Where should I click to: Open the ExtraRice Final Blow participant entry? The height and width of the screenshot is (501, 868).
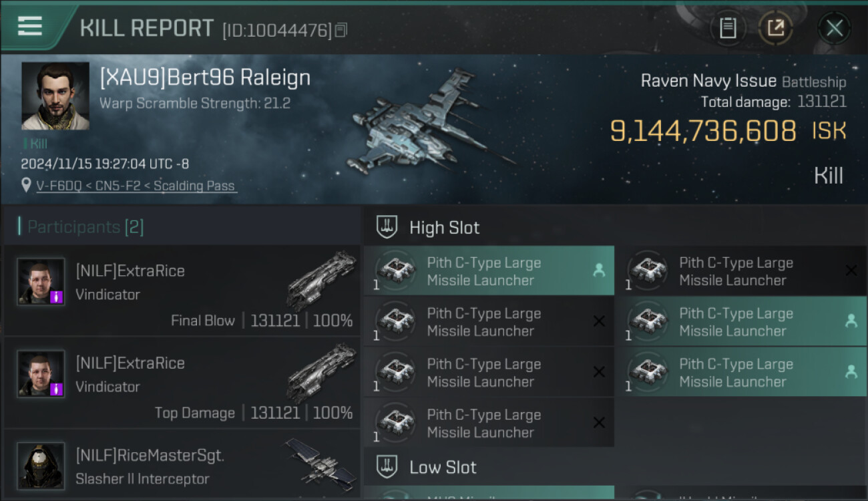coord(182,291)
